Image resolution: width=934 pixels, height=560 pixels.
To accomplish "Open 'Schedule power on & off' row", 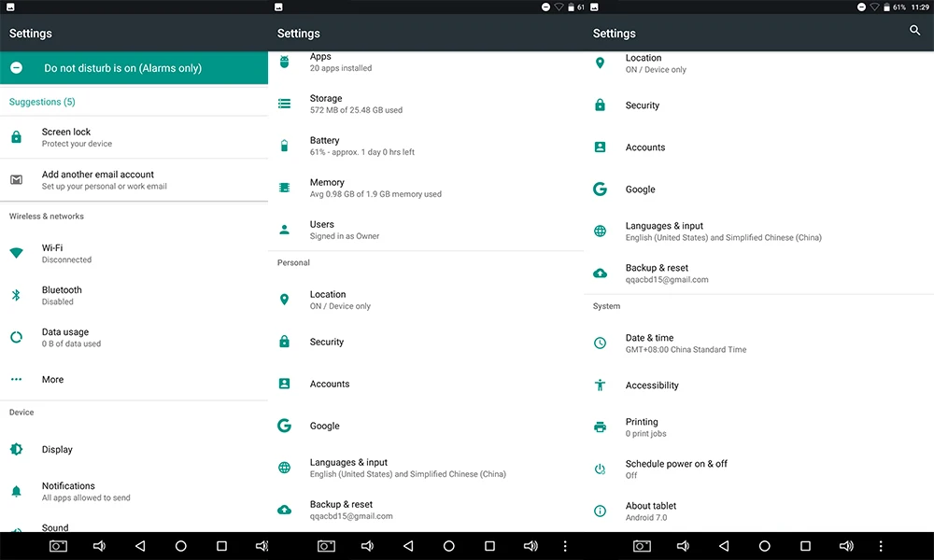I will tap(758, 469).
